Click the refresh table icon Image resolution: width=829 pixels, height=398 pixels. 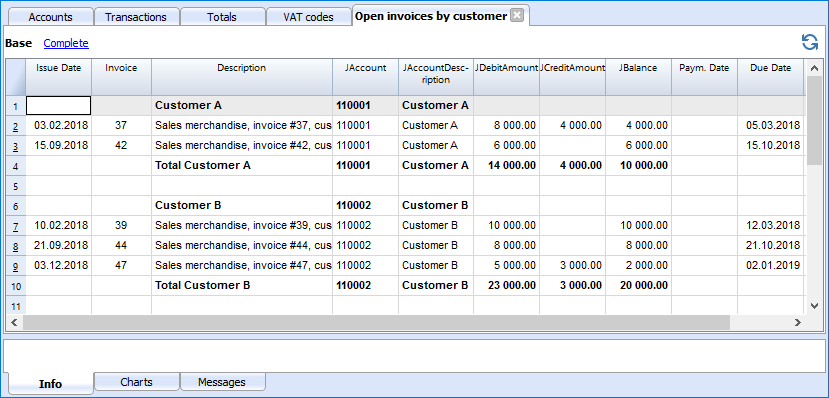coord(809,42)
